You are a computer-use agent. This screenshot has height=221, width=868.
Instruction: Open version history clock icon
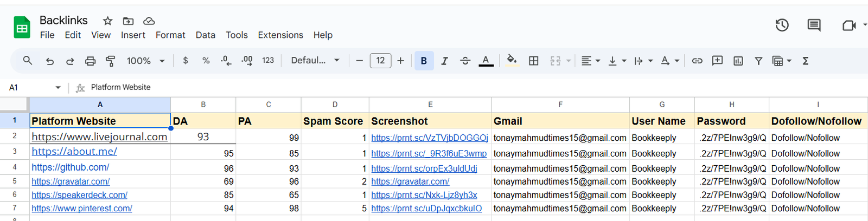[x=782, y=25]
